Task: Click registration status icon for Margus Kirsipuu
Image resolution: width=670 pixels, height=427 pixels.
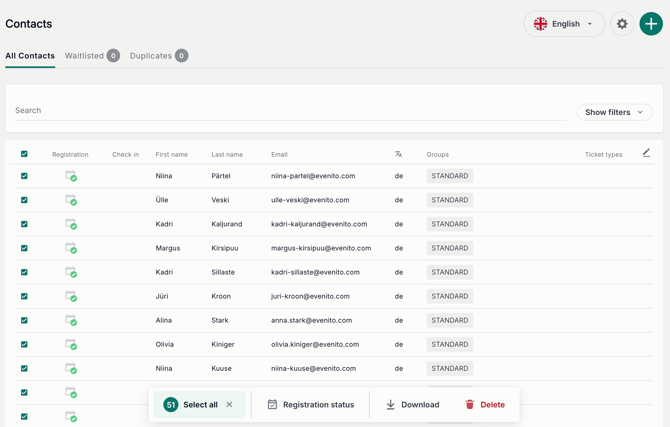Action: (71, 248)
